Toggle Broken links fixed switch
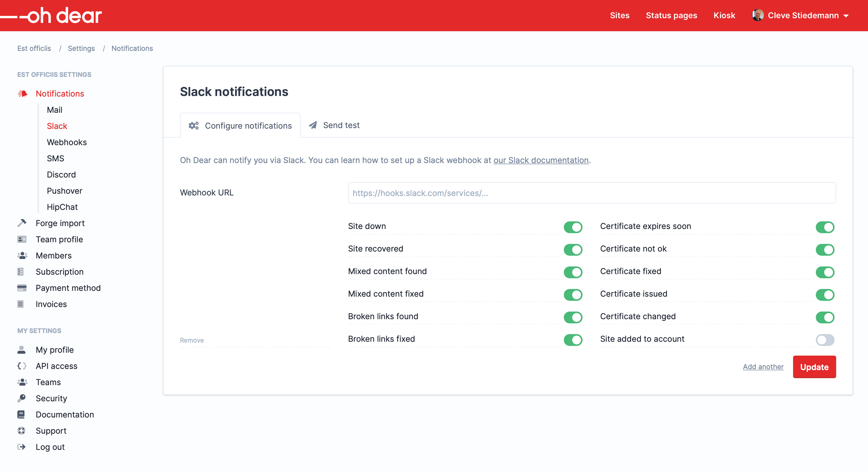Screen dimensions: 868x473 click(x=573, y=340)
